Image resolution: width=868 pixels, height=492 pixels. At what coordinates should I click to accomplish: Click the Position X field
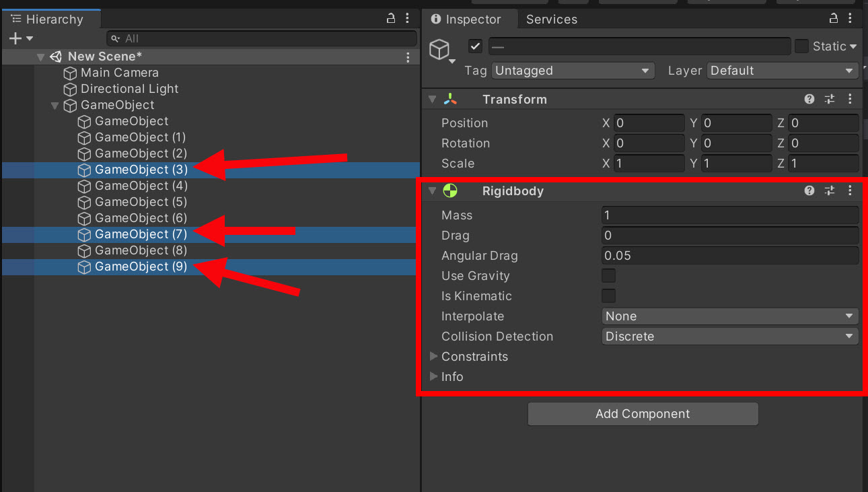tap(649, 123)
